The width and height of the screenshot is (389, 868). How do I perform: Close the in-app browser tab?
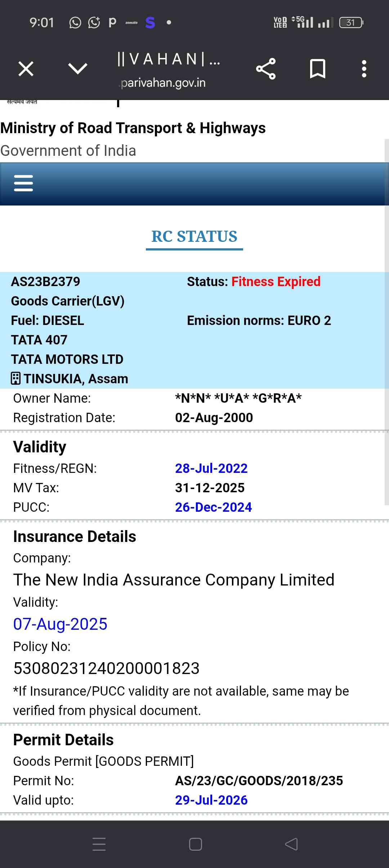click(26, 69)
